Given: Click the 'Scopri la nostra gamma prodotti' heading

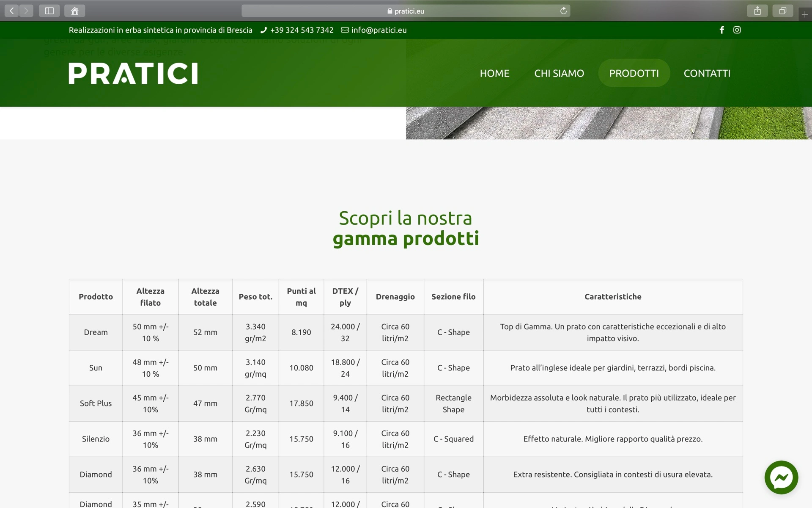Looking at the screenshot, I should pos(406,228).
